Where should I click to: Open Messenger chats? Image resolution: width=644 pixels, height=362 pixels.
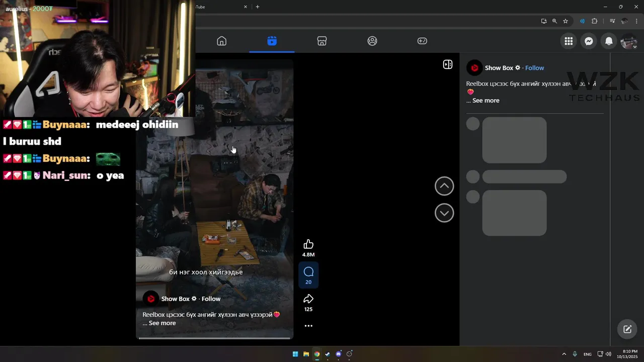coord(589,41)
